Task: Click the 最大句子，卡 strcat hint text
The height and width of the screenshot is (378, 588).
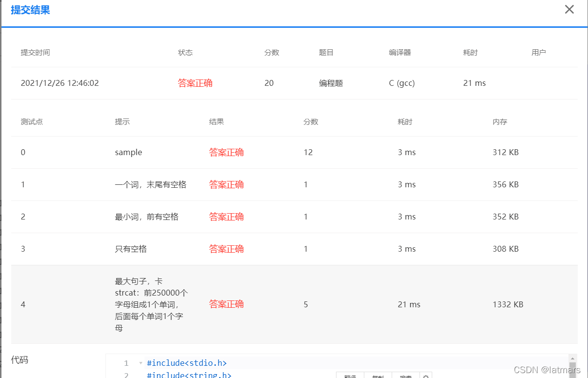Action: [x=151, y=304]
